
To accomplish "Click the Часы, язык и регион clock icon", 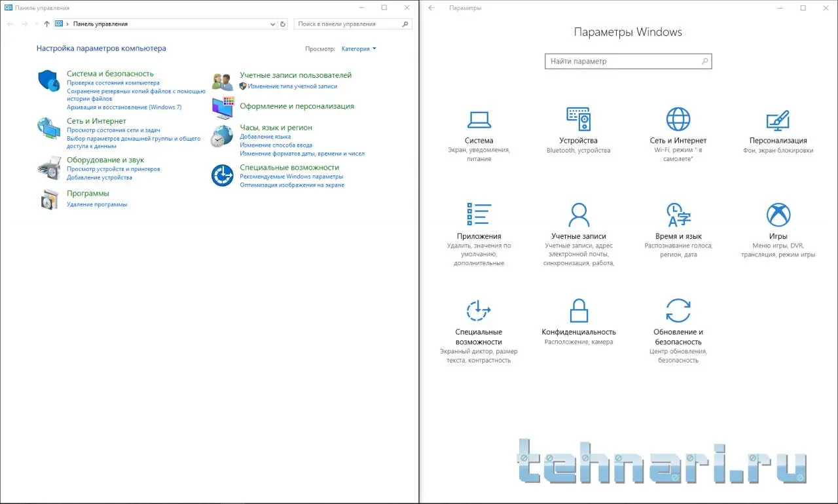I will (x=222, y=136).
